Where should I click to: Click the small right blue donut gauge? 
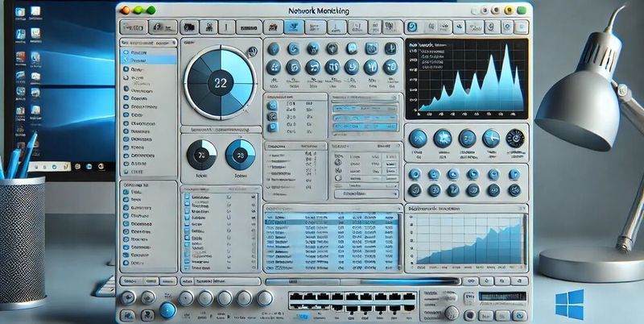[x=240, y=155]
